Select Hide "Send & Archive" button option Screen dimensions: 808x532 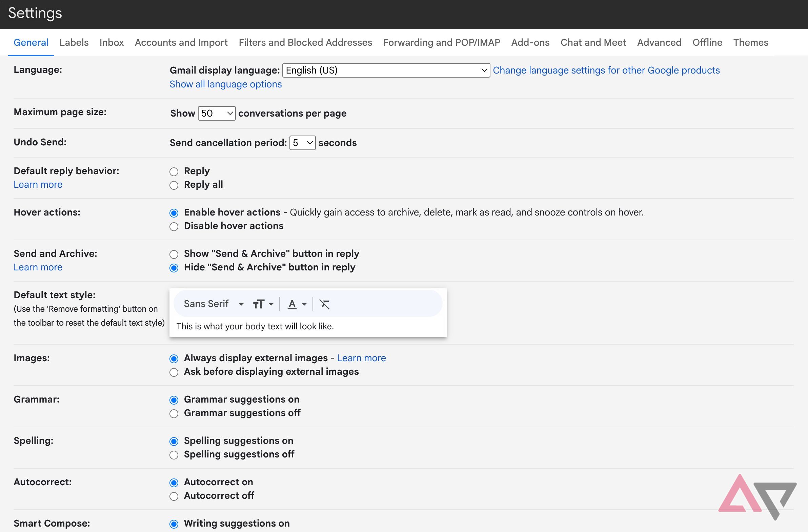[174, 268]
